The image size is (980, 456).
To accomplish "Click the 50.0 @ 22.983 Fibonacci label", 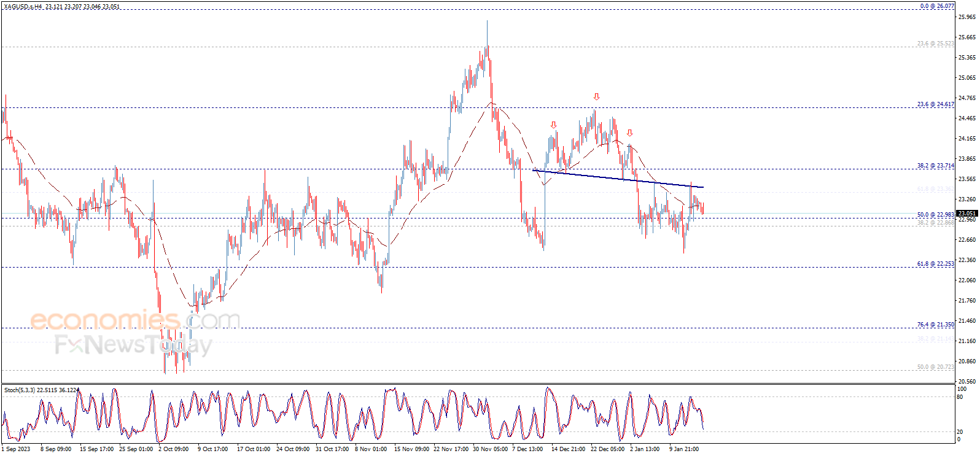I will [935, 215].
